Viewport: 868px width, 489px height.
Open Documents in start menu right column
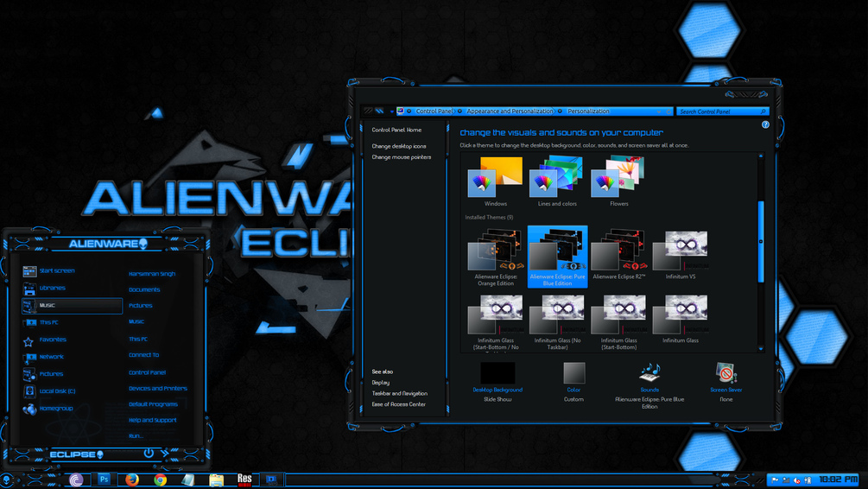tap(144, 289)
